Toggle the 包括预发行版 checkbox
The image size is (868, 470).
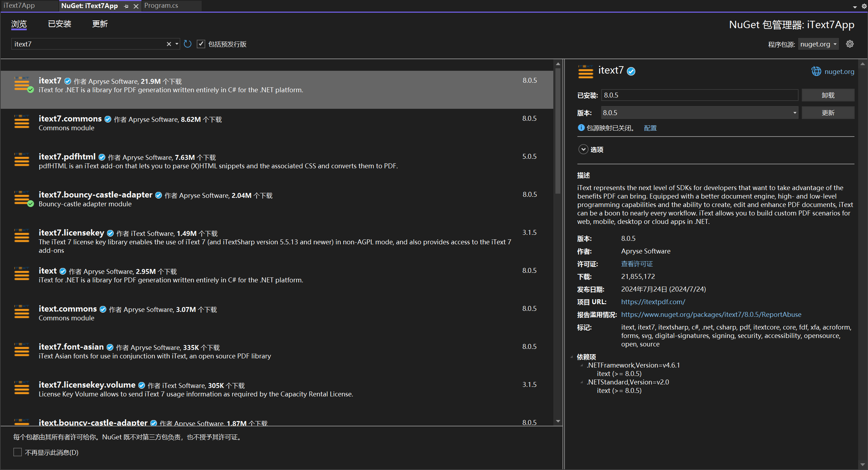point(201,44)
